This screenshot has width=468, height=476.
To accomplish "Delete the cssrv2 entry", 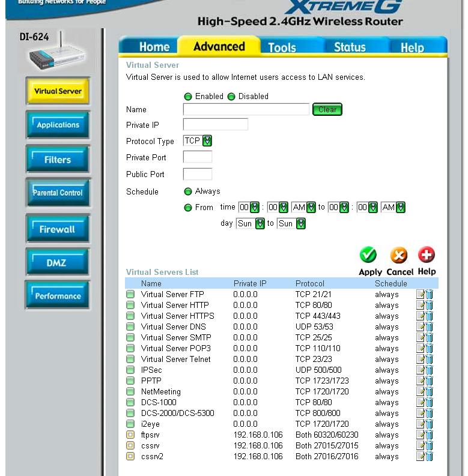I will 429,456.
